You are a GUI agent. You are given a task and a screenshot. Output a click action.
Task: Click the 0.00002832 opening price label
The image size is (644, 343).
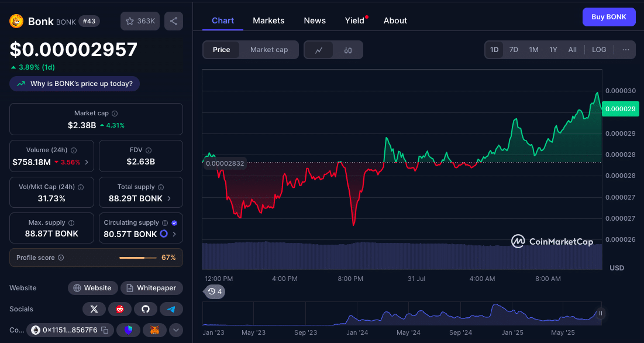(x=225, y=163)
